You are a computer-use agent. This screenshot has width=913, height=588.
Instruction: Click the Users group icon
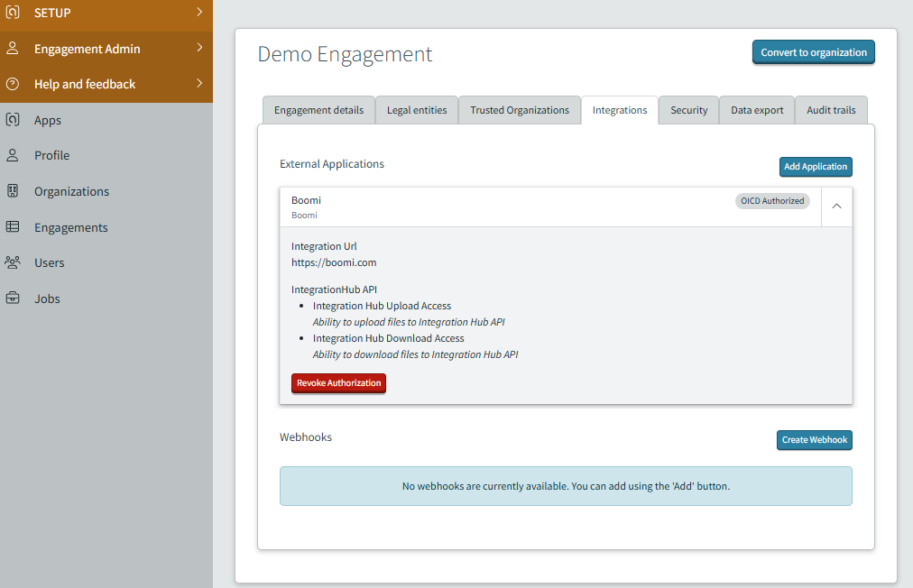pos(13,262)
